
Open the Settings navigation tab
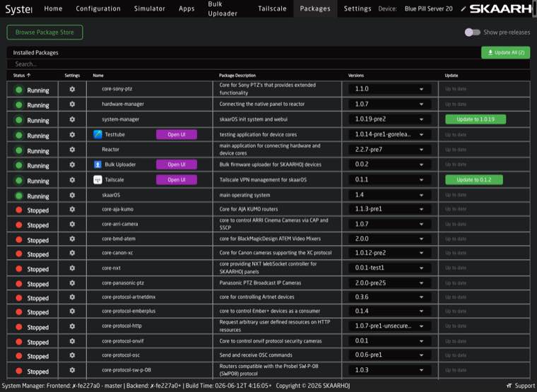pos(358,8)
